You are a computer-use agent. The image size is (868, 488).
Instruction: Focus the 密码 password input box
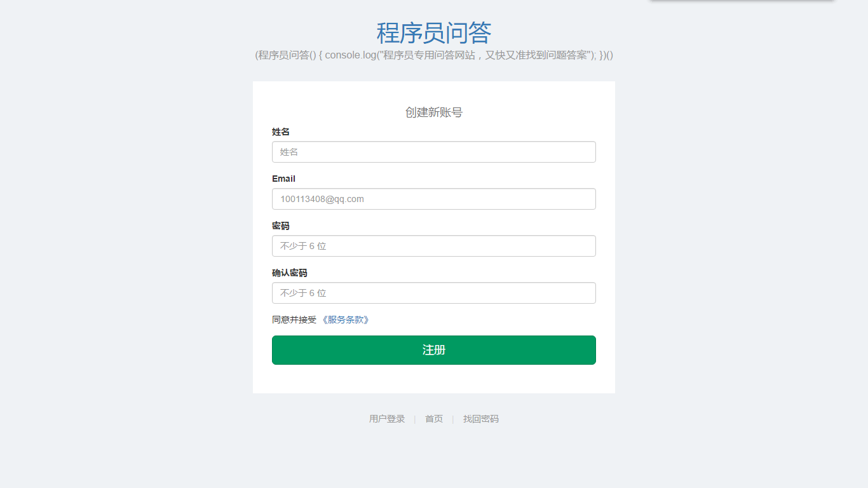pyautogui.click(x=434, y=246)
